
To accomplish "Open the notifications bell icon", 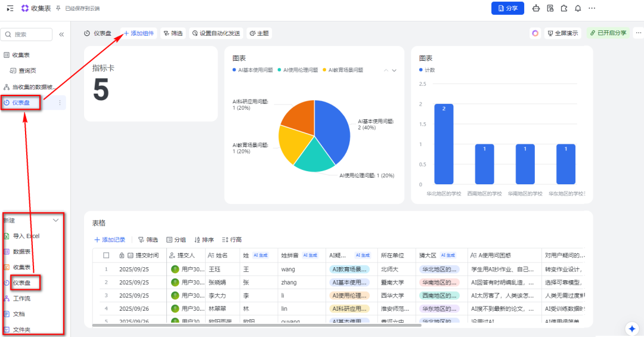I will click(x=578, y=8).
